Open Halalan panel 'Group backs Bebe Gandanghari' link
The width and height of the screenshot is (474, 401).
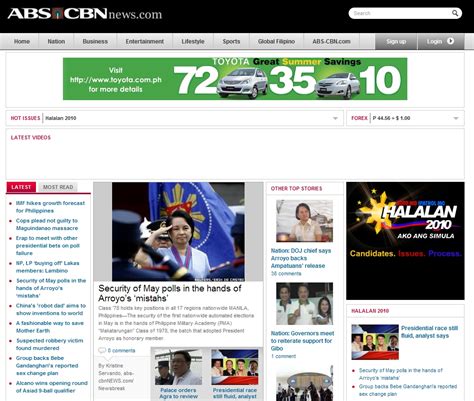(x=408, y=390)
